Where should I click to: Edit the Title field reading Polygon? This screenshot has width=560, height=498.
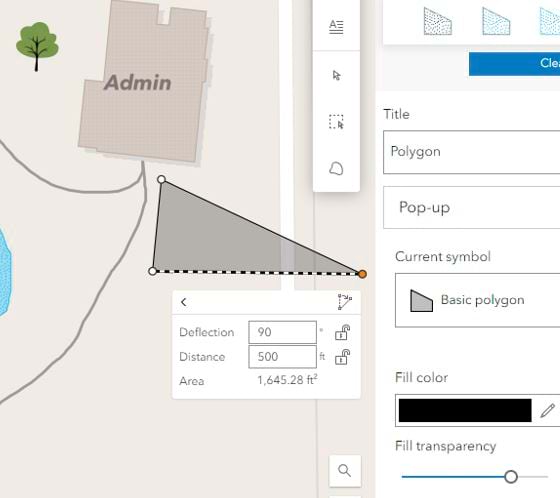pyautogui.click(x=471, y=152)
